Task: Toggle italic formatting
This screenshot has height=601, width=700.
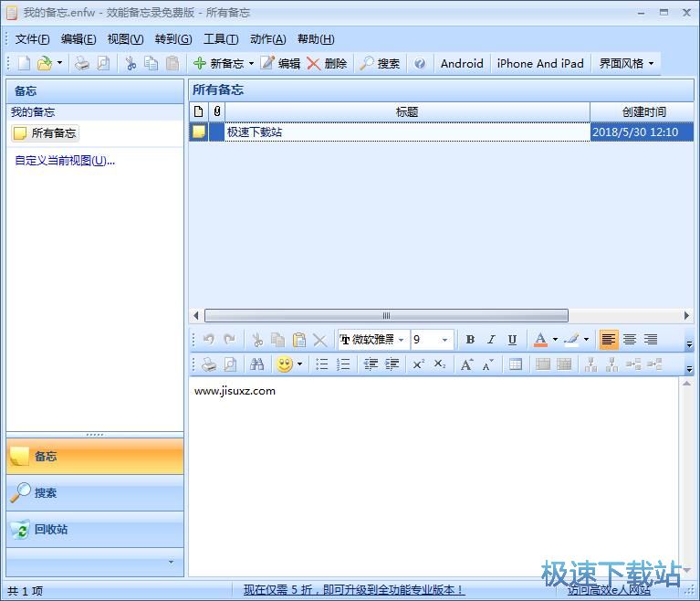Action: tap(491, 340)
